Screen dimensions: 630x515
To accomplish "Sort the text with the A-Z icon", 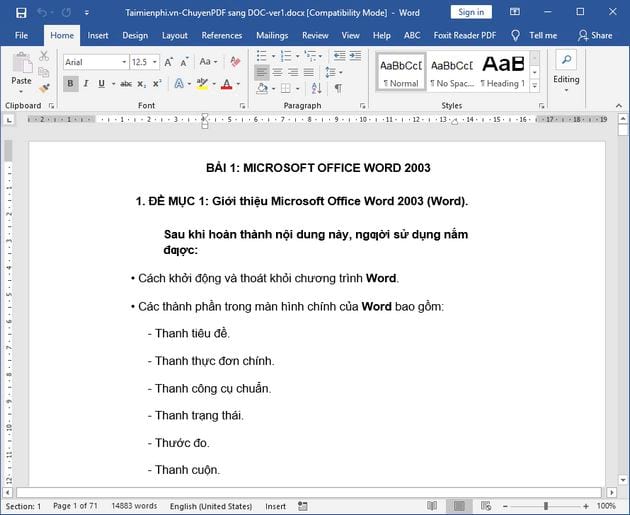I will pyautogui.click(x=316, y=88).
